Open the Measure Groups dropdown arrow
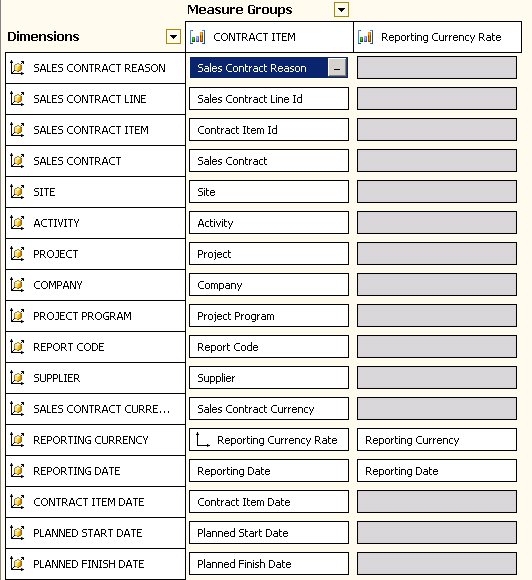The image size is (532, 580). pyautogui.click(x=341, y=10)
